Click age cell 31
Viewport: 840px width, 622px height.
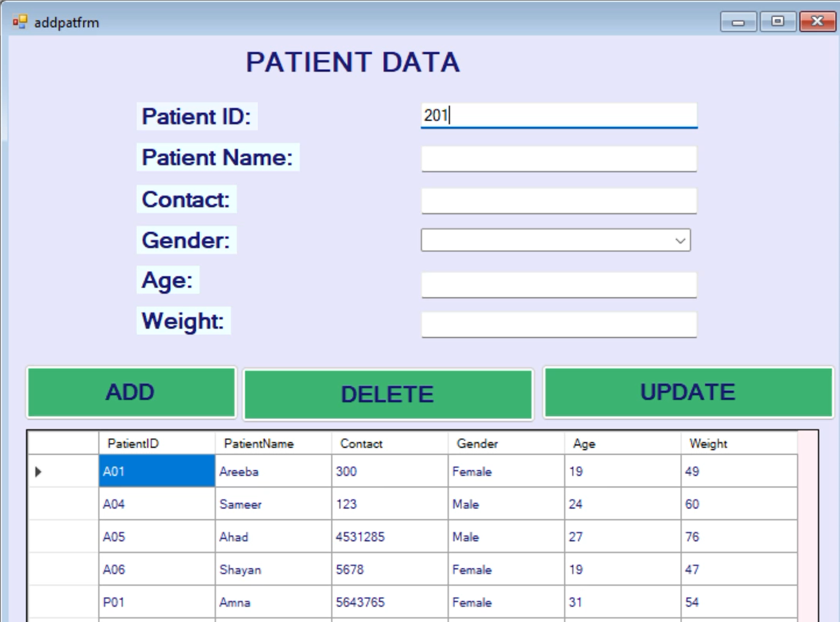[622, 602]
